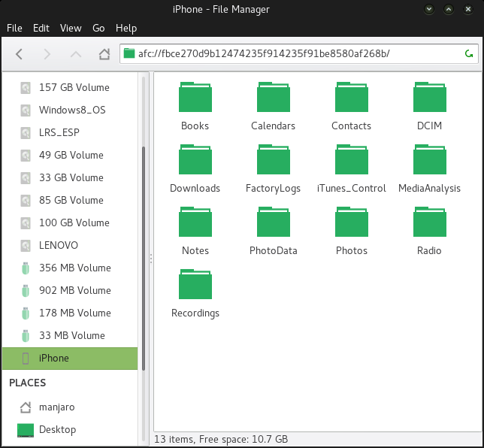Open the File menu
The image size is (484, 448).
pos(14,28)
